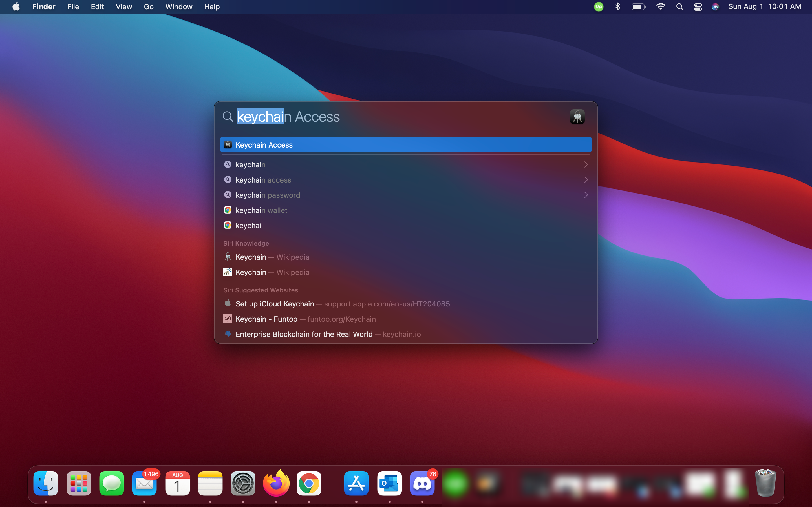Open the Go menu
This screenshot has height=507, width=812.
(x=148, y=7)
